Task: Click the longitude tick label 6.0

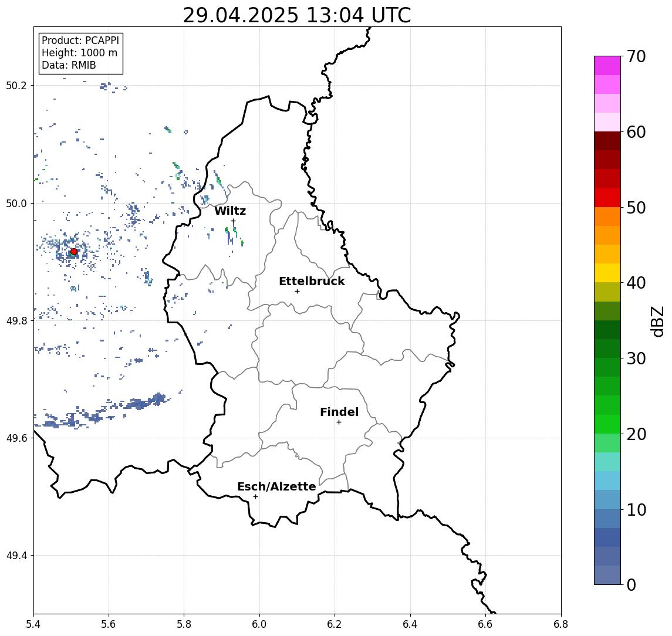Action: coord(259,624)
